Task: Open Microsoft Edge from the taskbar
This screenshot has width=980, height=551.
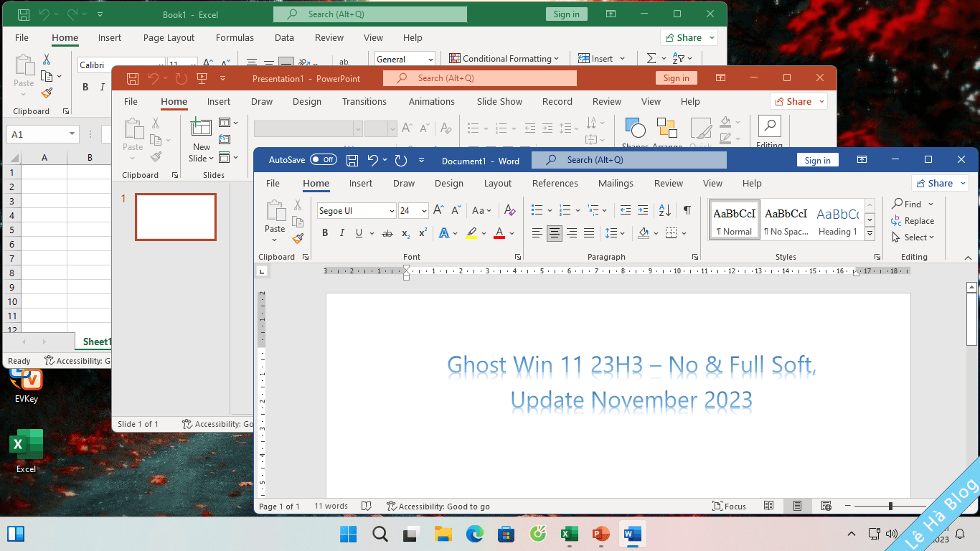Action: coord(474,534)
